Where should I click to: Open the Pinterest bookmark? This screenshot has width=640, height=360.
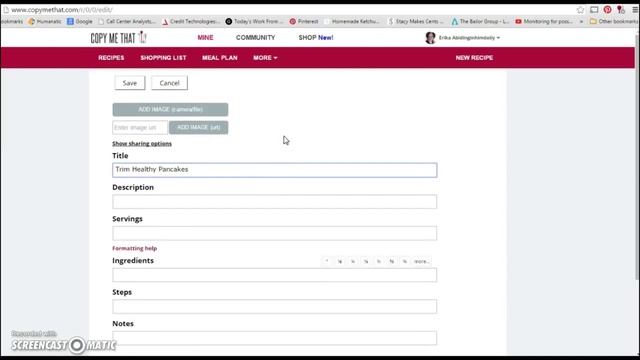click(x=304, y=21)
